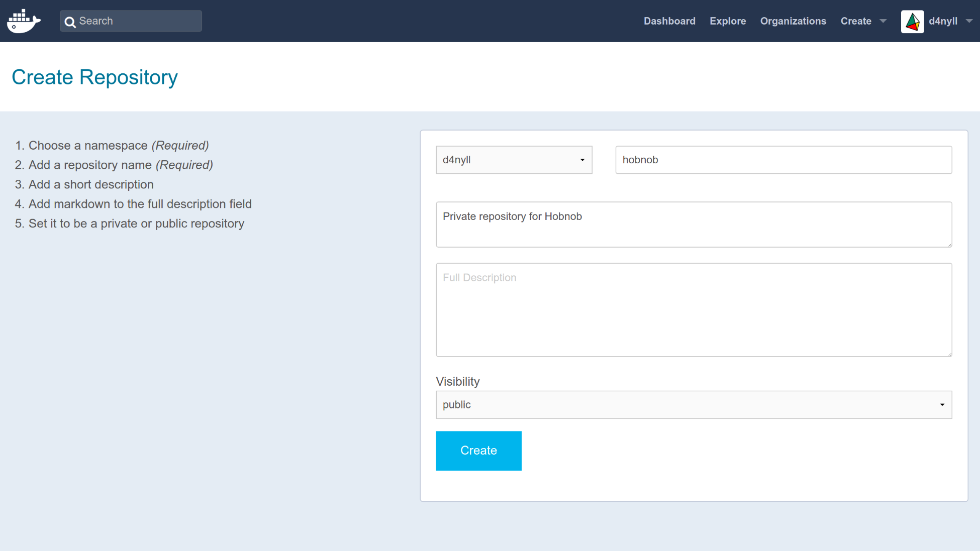Go to Dashboard in the navbar
The height and width of the screenshot is (551, 980).
[669, 21]
